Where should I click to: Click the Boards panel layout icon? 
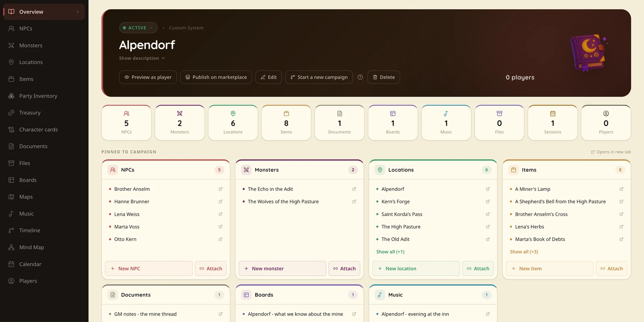(246, 295)
